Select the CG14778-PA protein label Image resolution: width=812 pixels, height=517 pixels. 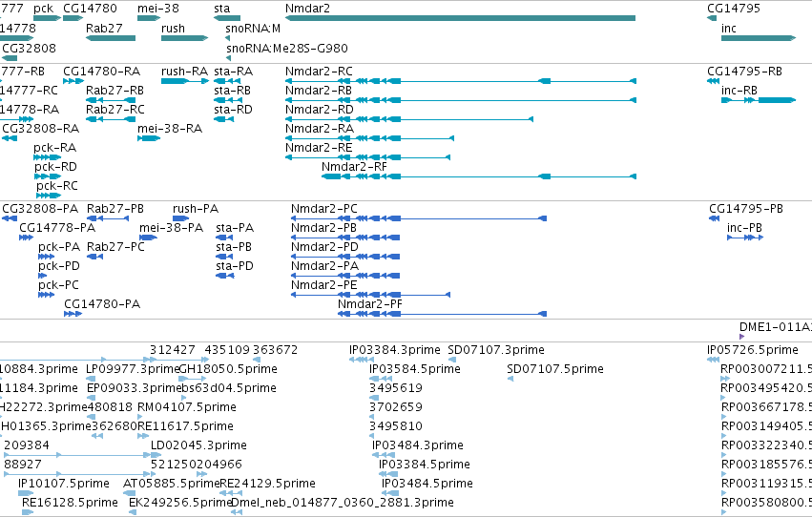57,228
